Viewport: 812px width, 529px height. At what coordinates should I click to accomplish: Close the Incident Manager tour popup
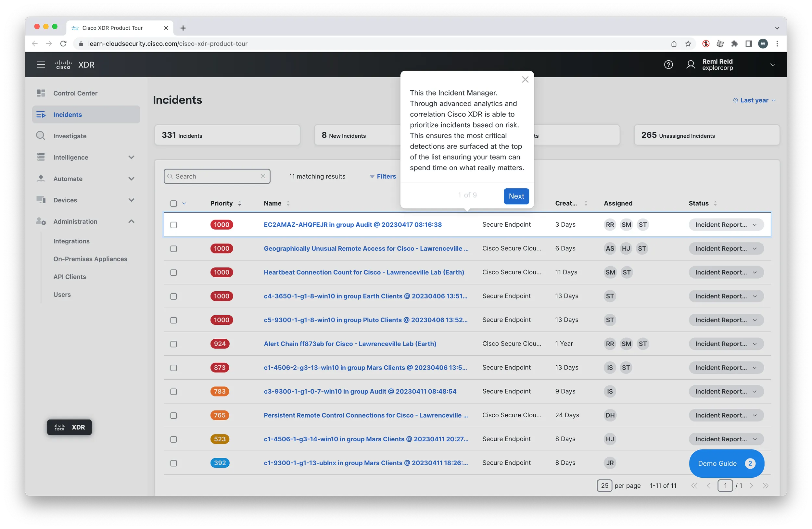[x=525, y=80]
